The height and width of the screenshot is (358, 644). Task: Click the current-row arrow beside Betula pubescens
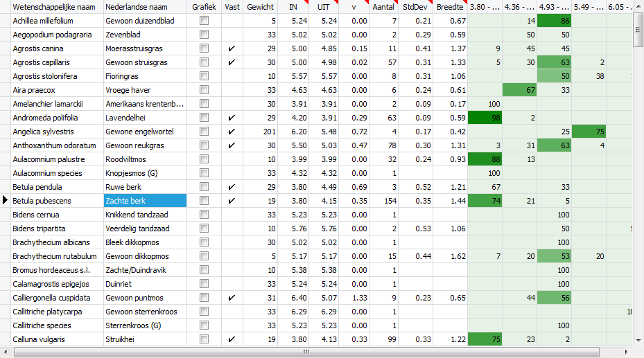point(6,201)
